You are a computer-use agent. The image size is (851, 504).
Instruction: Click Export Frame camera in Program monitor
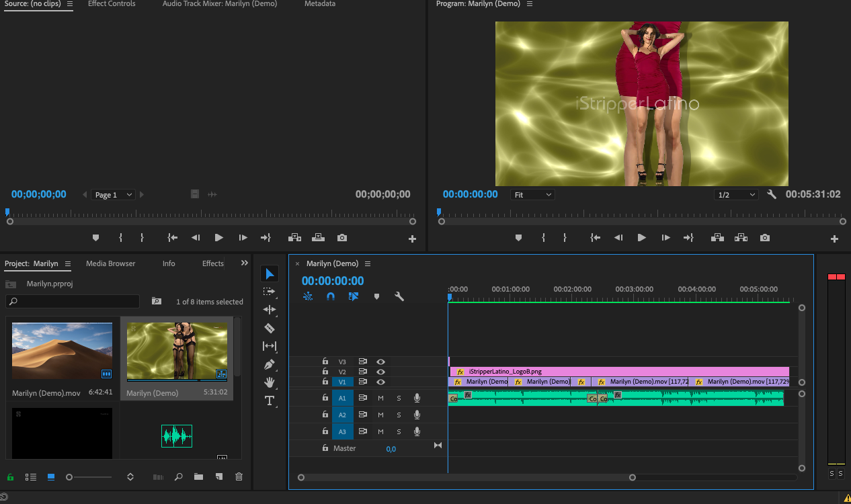[764, 238]
